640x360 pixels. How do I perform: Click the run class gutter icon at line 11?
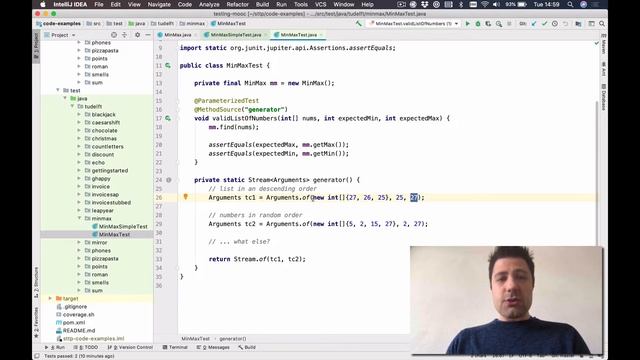168,65
